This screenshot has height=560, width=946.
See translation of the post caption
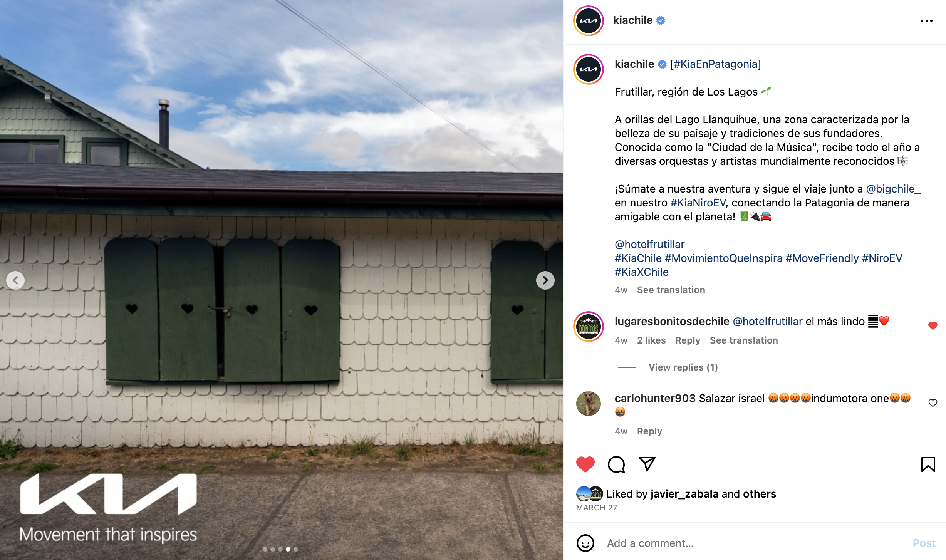671,290
